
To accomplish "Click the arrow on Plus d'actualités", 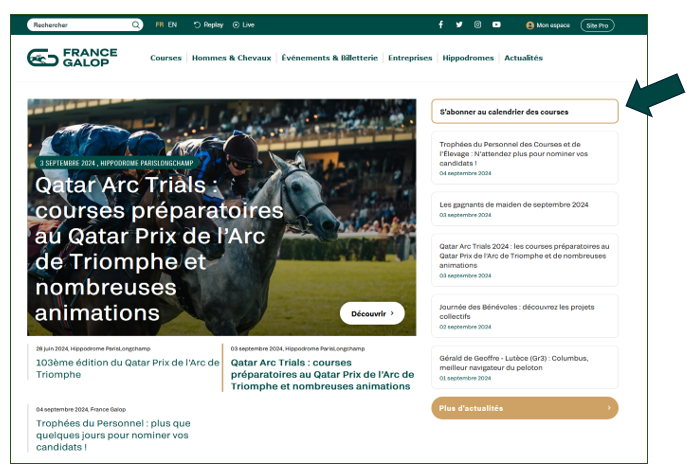I will 609,408.
